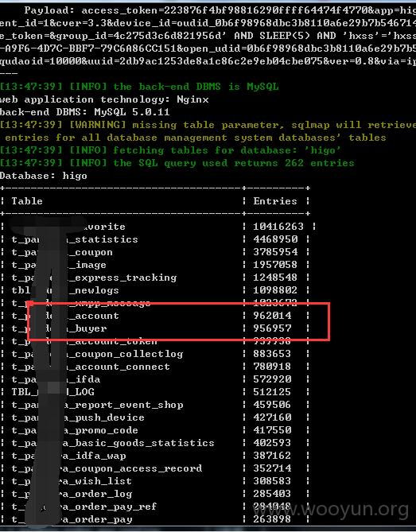Select entries value 780918
Screen dimensions: 416x532
pyautogui.click(x=272, y=367)
